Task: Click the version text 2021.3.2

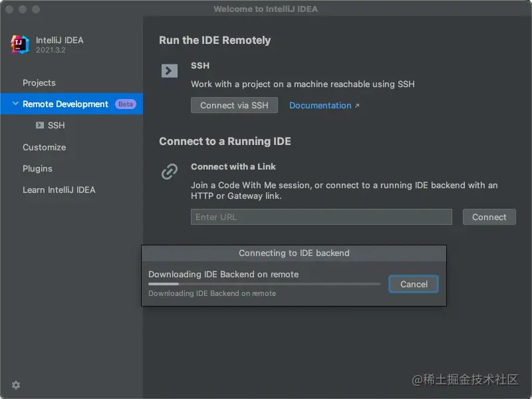Action: click(51, 51)
